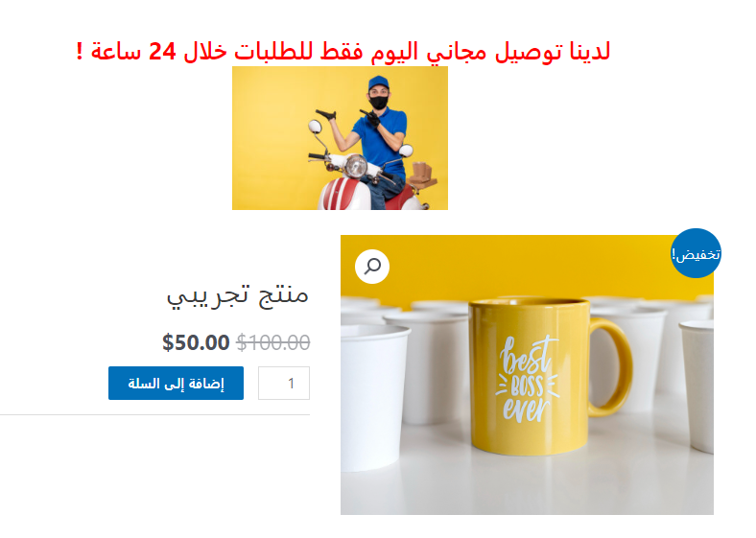Click the best boss ever lettering

pos(527,379)
